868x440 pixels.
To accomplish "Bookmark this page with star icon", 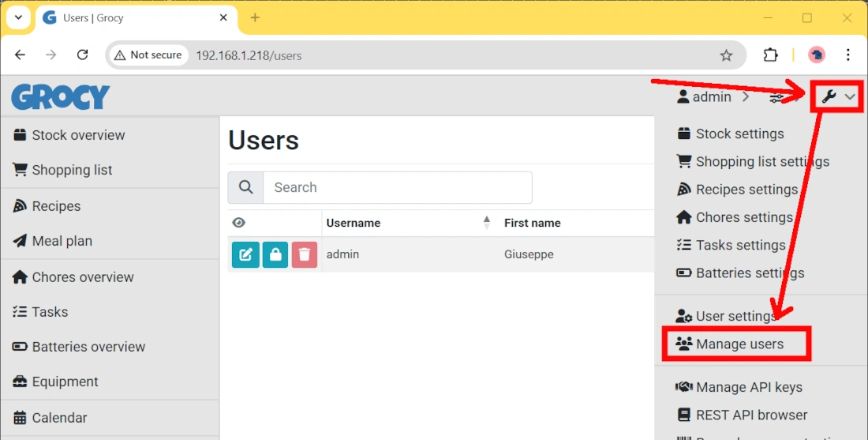I will (726, 55).
